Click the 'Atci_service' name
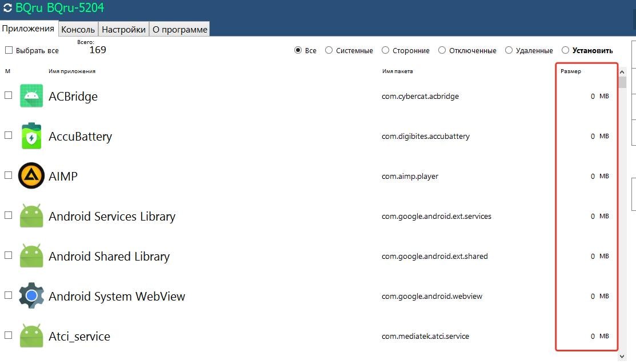The width and height of the screenshot is (636, 364). pyautogui.click(x=79, y=337)
